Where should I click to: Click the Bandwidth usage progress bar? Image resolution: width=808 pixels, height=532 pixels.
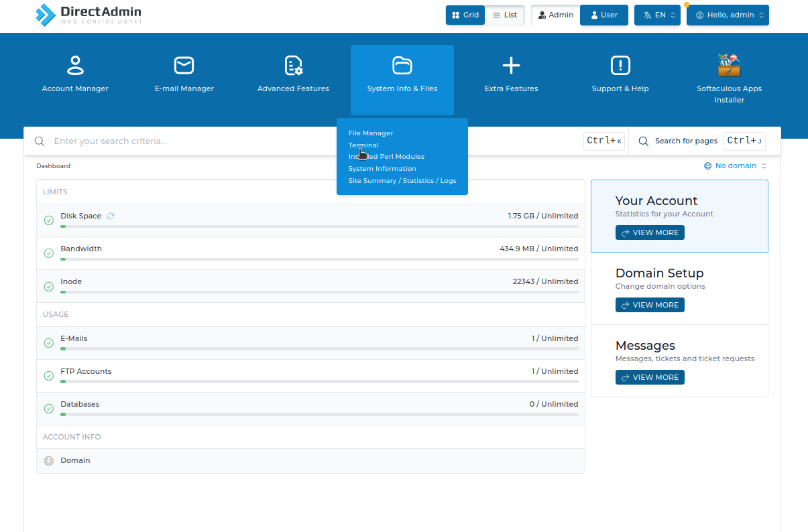(x=319, y=259)
